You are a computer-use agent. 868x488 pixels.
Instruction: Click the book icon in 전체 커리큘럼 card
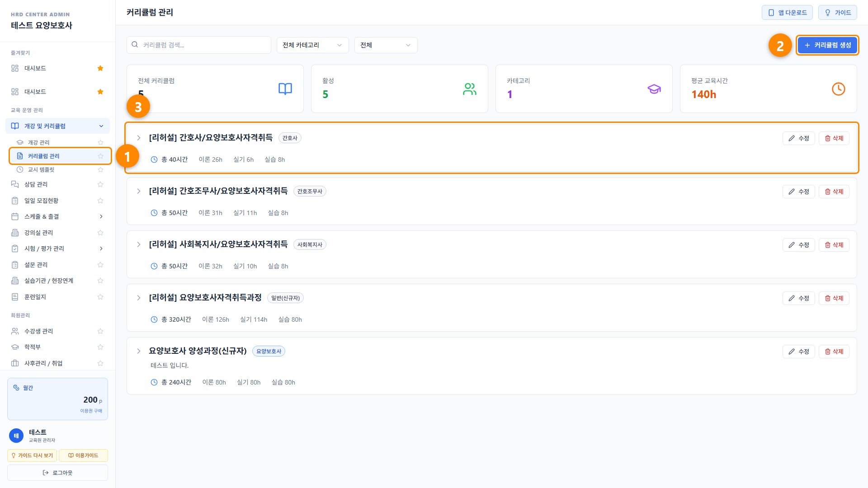click(x=285, y=89)
